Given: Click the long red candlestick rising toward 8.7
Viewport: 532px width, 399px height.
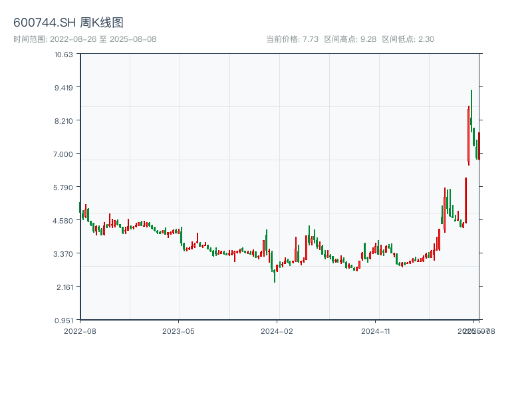Looking at the screenshot, I should click(469, 136).
